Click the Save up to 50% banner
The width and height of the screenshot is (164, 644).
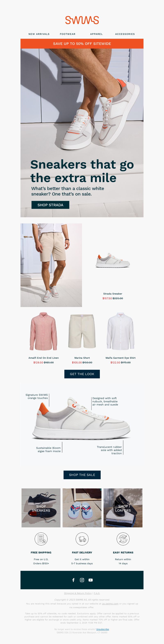point(82,43)
